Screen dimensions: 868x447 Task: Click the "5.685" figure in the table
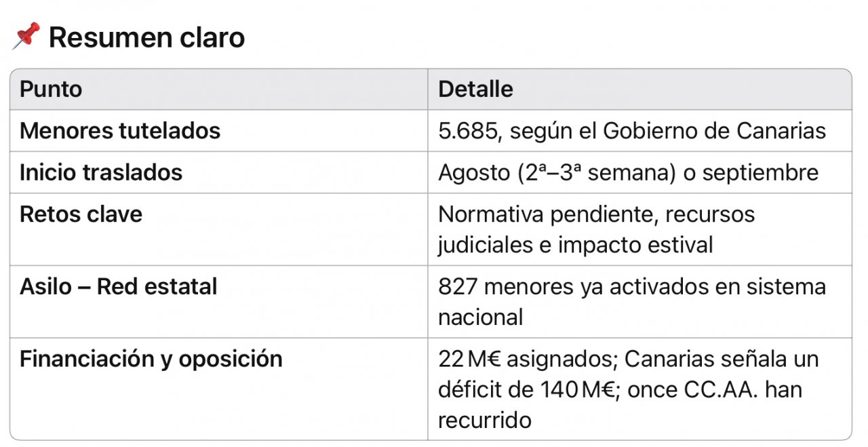(x=468, y=130)
